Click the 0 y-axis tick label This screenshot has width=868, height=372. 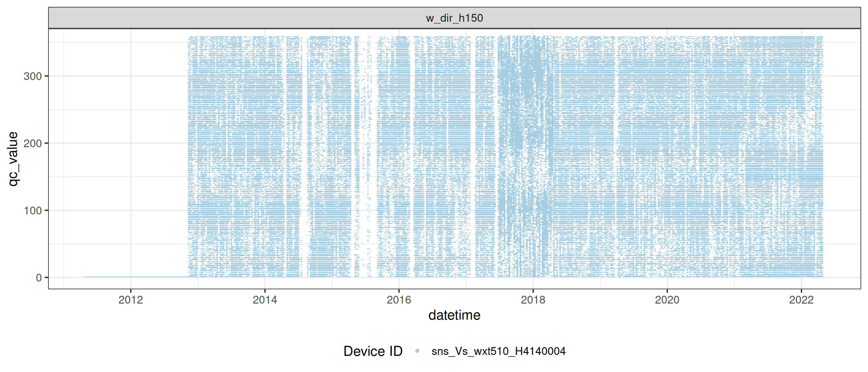click(x=39, y=278)
